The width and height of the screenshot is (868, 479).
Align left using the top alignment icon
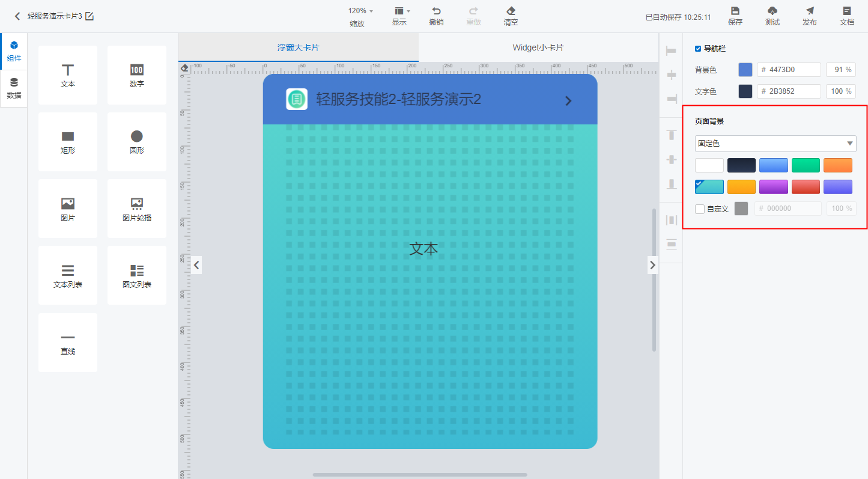671,51
